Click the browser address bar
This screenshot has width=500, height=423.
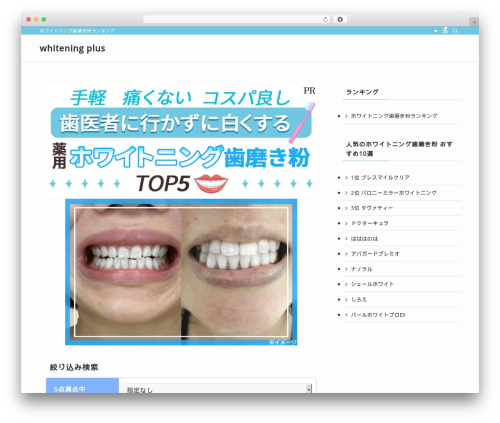pos(236,20)
